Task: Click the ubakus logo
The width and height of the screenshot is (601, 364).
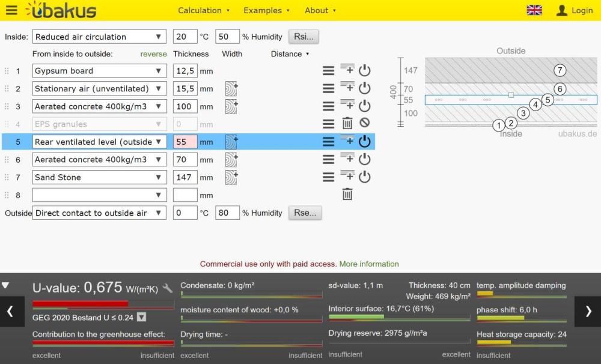Action: tap(61, 10)
